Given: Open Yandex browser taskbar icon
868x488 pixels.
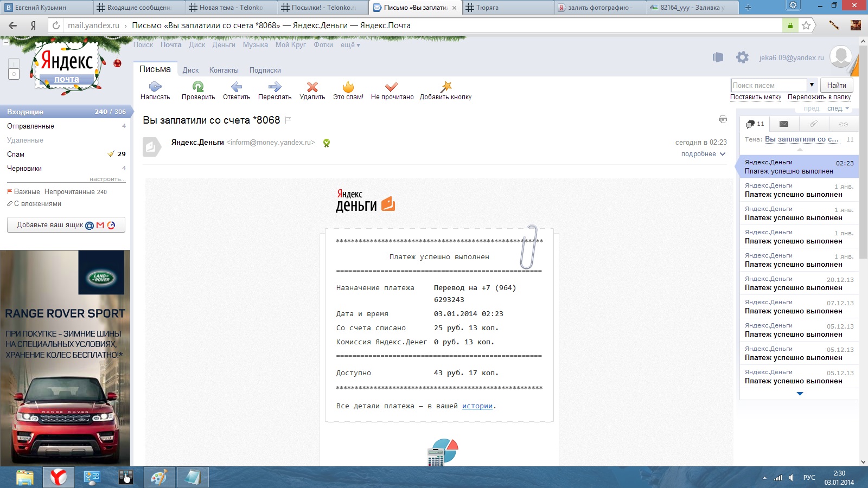Looking at the screenshot, I should point(59,477).
